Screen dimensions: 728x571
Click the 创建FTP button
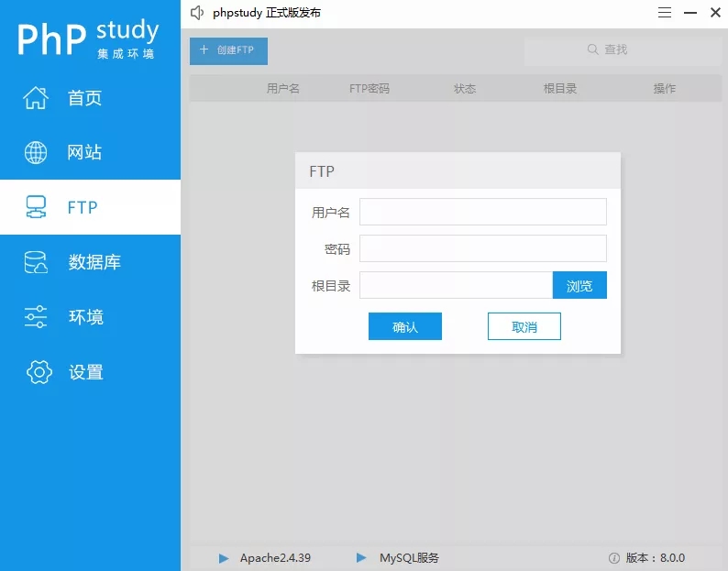tap(228, 51)
